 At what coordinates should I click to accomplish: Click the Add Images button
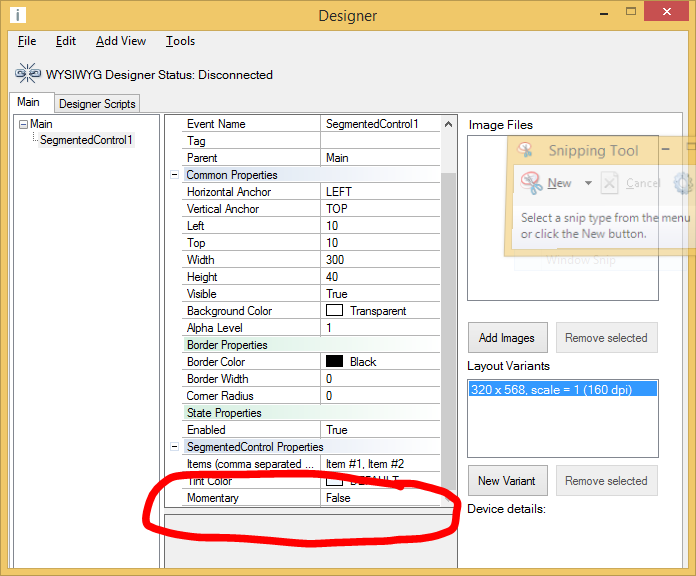[507, 338]
